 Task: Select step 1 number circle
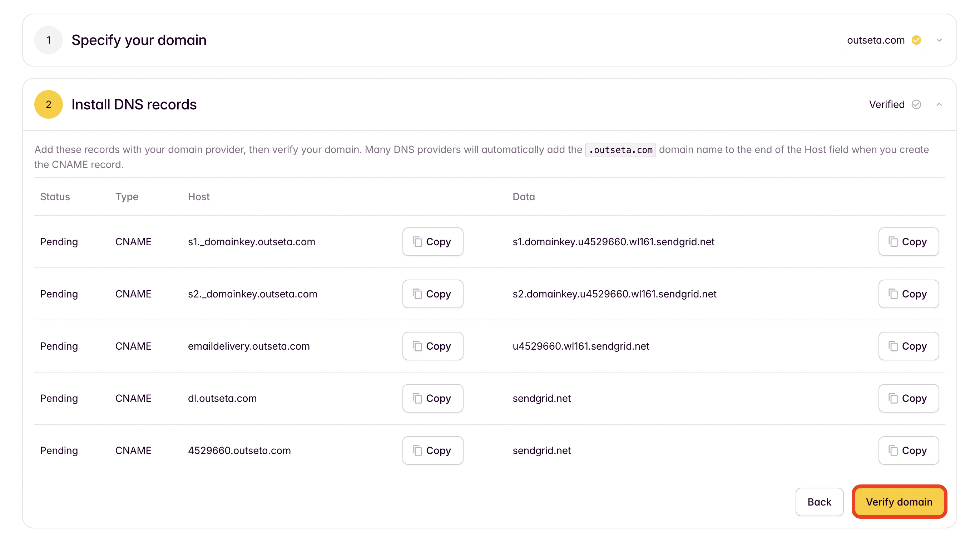(x=48, y=40)
